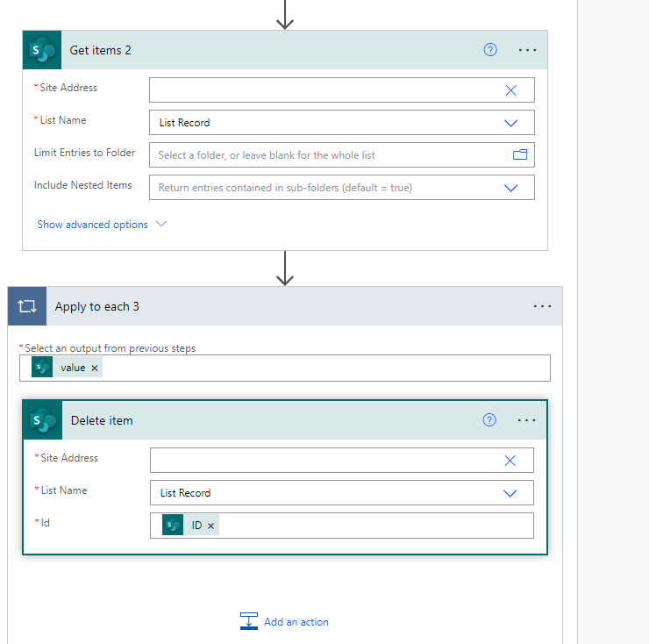Remove the value token from output field
The image size is (649, 644).
pos(95,368)
